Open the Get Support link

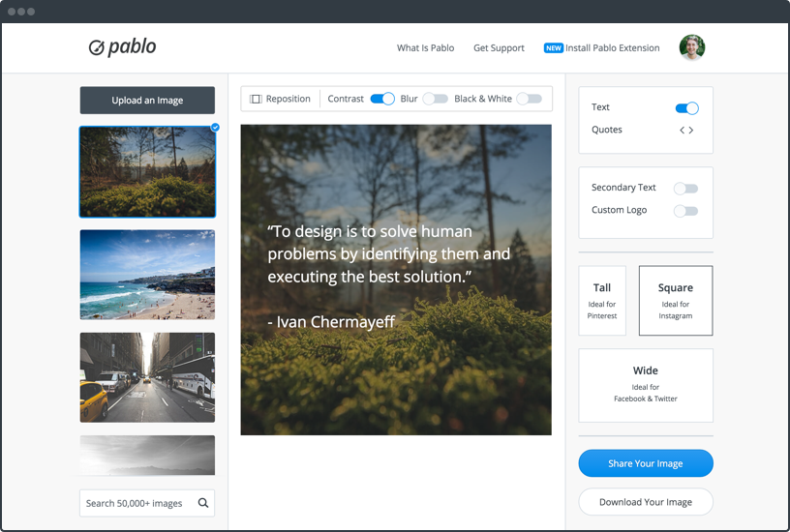(x=499, y=47)
